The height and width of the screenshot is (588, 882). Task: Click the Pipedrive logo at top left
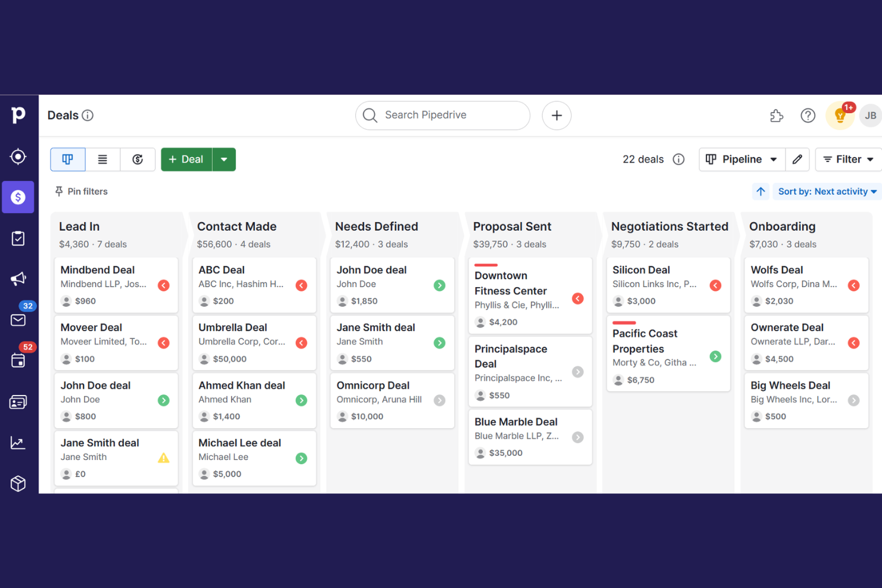(x=18, y=115)
